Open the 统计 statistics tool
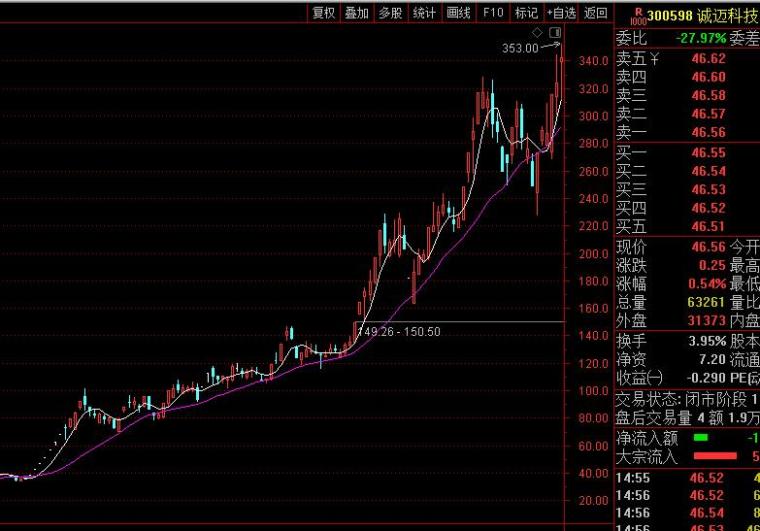Viewport: 760px width, 531px height. [x=424, y=13]
